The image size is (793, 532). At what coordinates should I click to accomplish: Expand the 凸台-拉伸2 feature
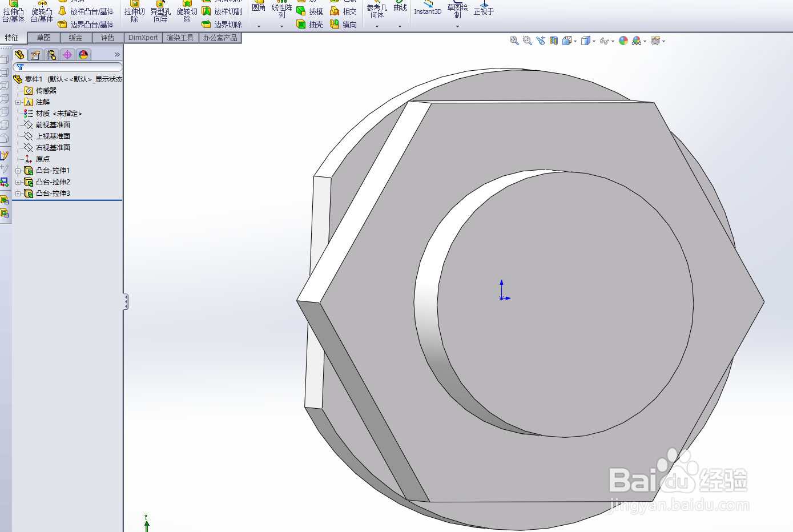(18, 182)
